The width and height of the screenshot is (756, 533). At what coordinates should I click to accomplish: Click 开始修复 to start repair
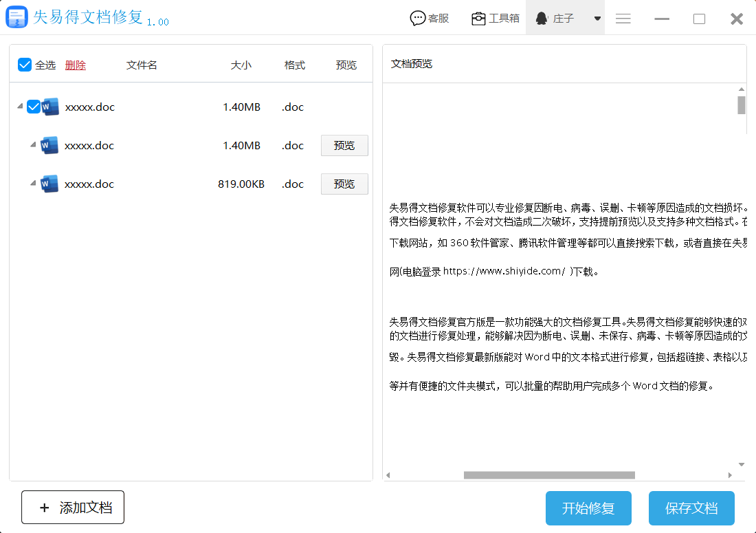[588, 508]
